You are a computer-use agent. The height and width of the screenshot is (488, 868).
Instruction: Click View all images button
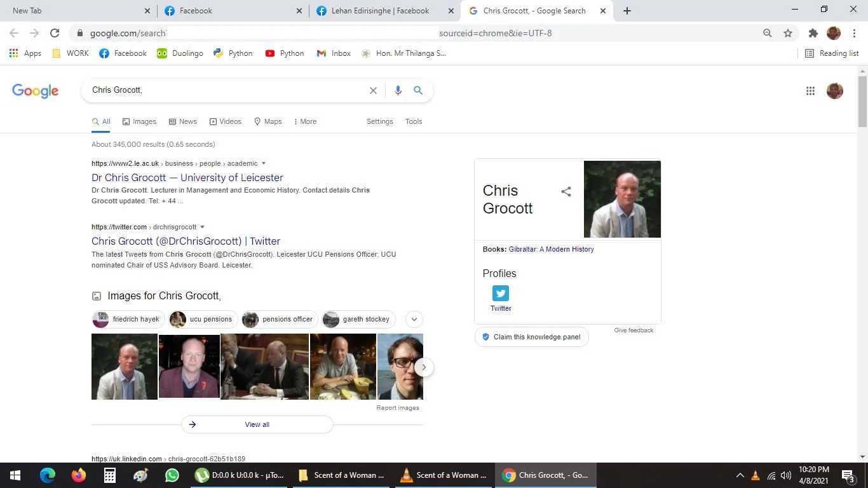pos(257,424)
